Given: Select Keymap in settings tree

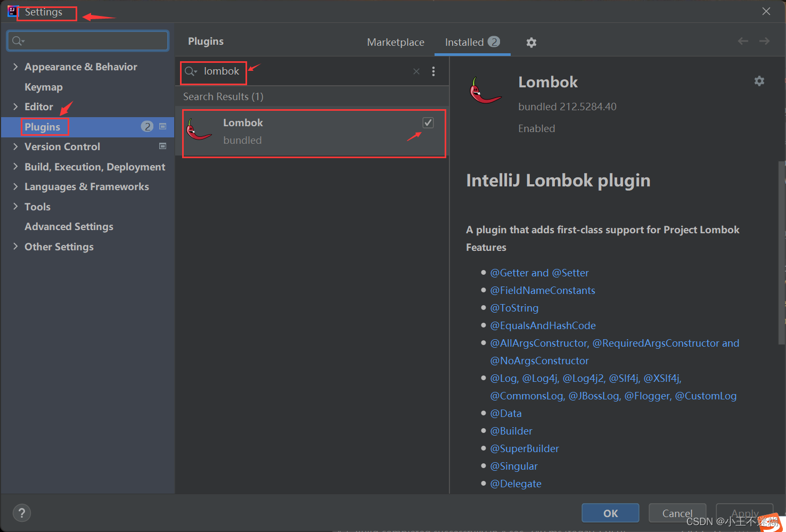Looking at the screenshot, I should click(x=44, y=87).
